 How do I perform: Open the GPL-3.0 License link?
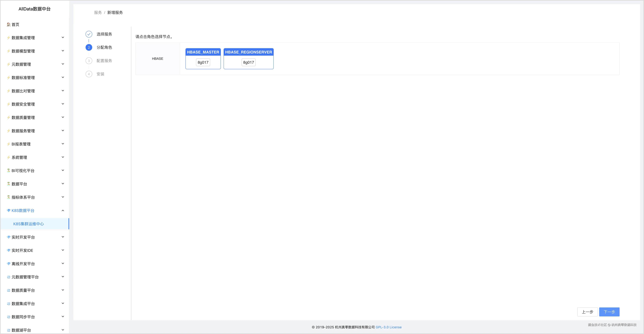click(x=388, y=327)
